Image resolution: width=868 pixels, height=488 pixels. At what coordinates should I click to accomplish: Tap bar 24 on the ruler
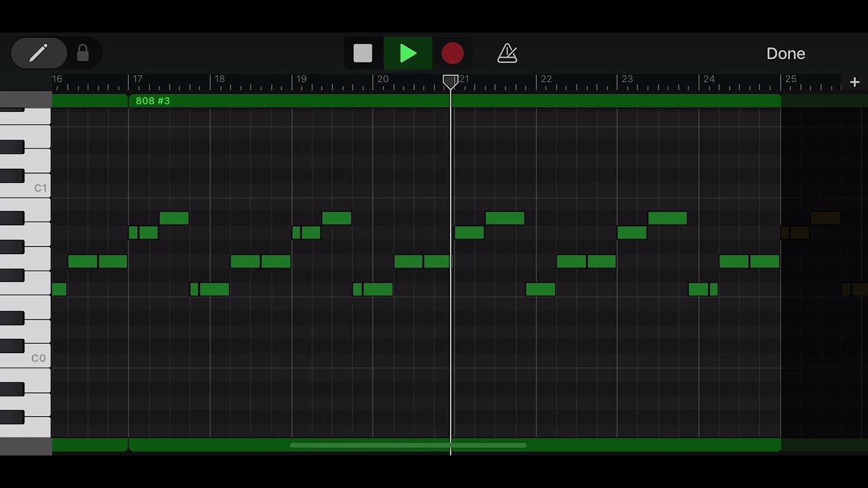[x=709, y=79]
